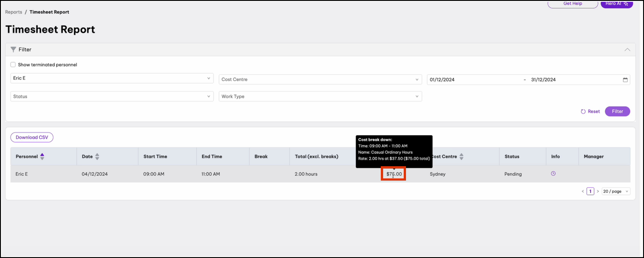This screenshot has width=644, height=258.
Task: Open the Eric E personnel dropdown
Action: pos(112,78)
